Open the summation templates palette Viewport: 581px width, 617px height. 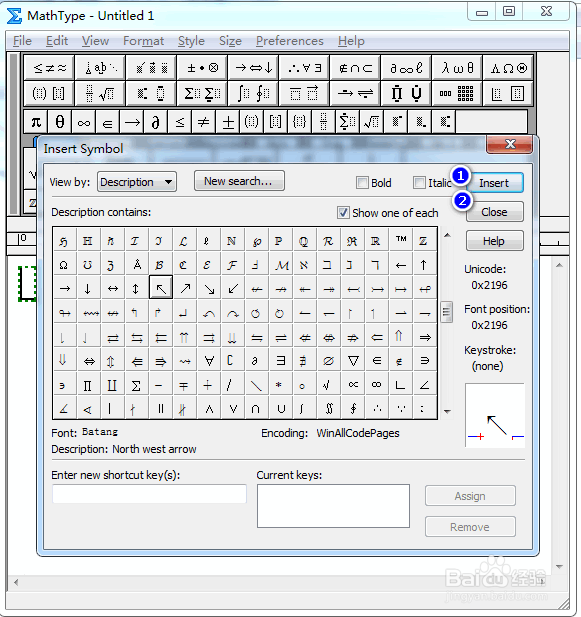click(x=202, y=94)
